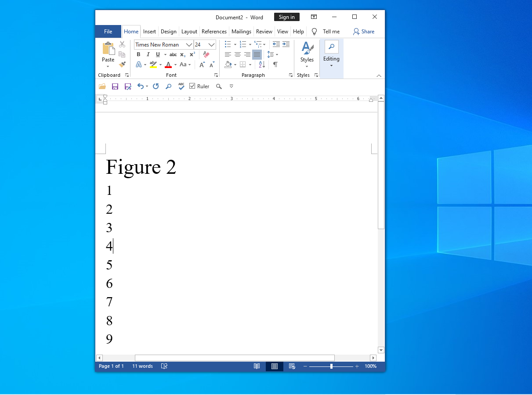Increase font size with larger A
532x395 pixels.
pyautogui.click(x=202, y=65)
